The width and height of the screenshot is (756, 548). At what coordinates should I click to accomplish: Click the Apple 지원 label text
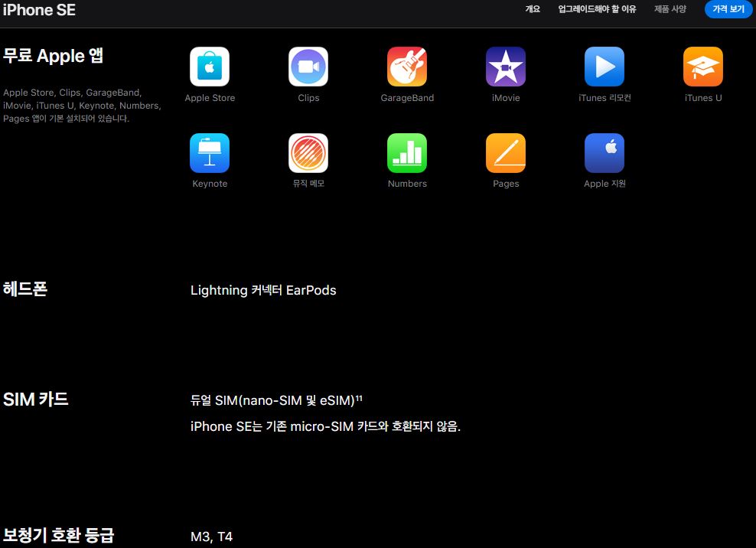[604, 184]
